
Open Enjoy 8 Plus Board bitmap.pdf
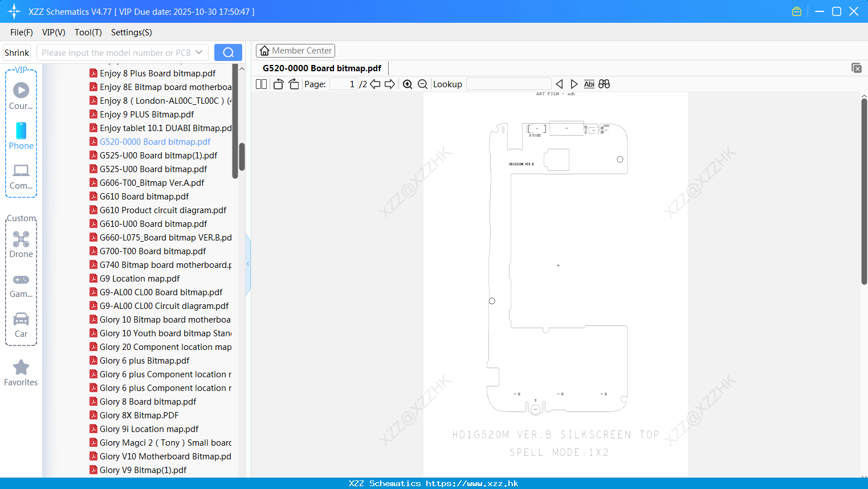[x=157, y=74]
